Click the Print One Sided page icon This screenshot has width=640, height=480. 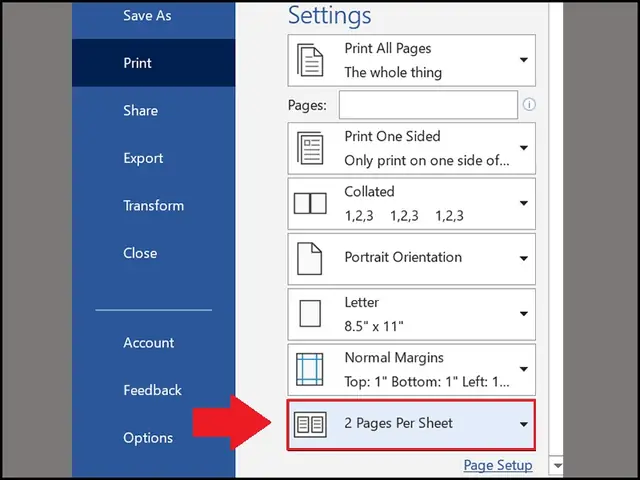click(x=310, y=148)
